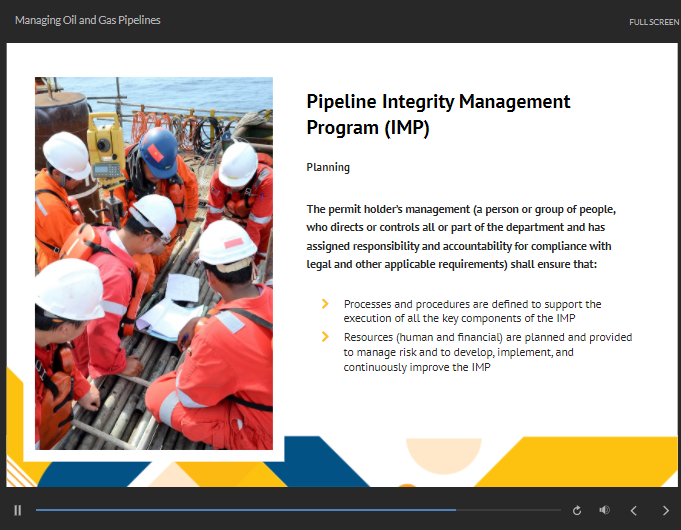Click the Pipeline Integrity Management Program heading
Screen dimensions: 681x530
(x=438, y=114)
